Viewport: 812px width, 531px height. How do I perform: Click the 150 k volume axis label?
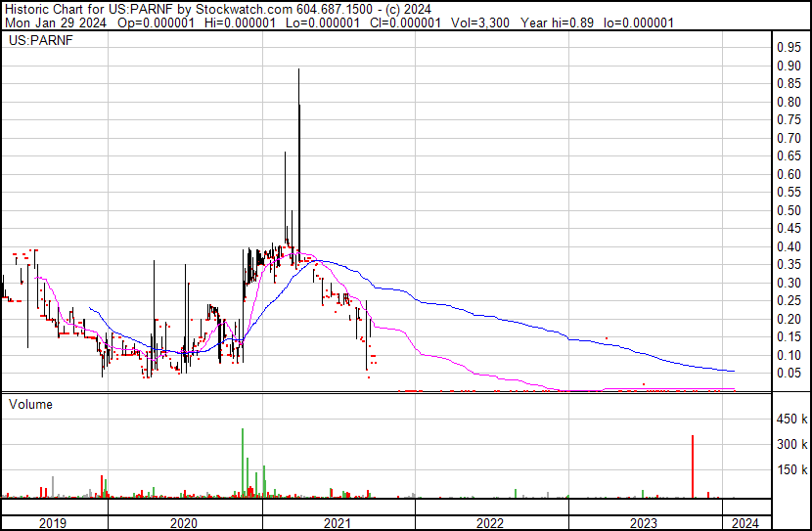(x=790, y=470)
